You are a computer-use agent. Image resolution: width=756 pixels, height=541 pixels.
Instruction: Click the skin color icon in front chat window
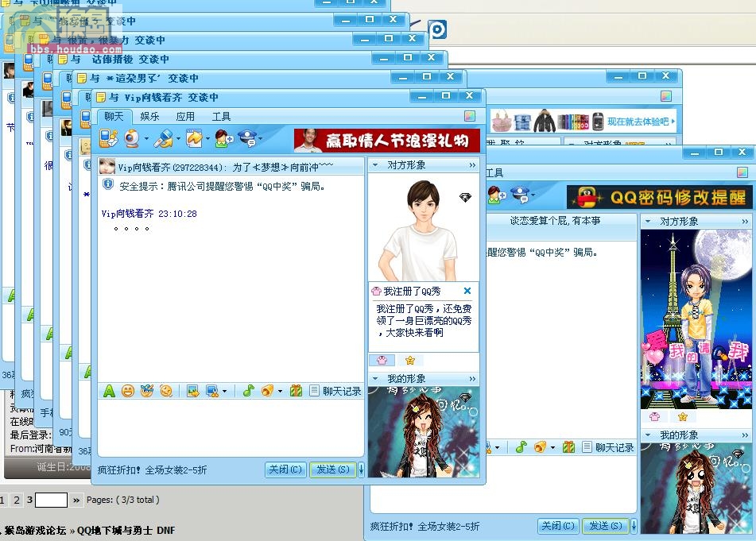point(470,116)
